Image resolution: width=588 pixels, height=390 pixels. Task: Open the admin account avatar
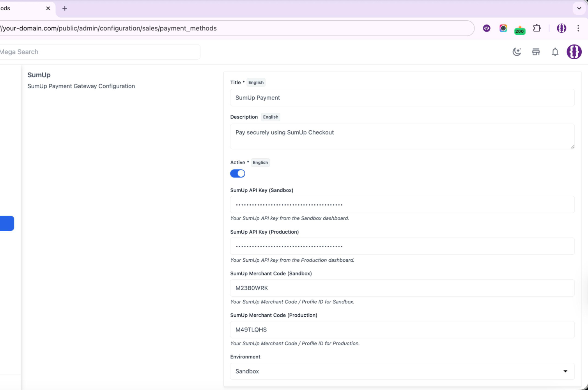pyautogui.click(x=574, y=52)
